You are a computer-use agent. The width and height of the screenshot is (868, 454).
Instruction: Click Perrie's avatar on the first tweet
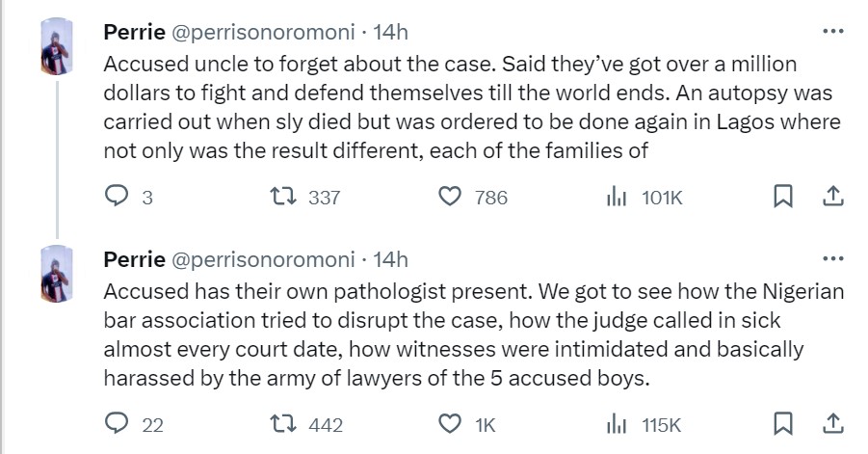pyautogui.click(x=55, y=47)
